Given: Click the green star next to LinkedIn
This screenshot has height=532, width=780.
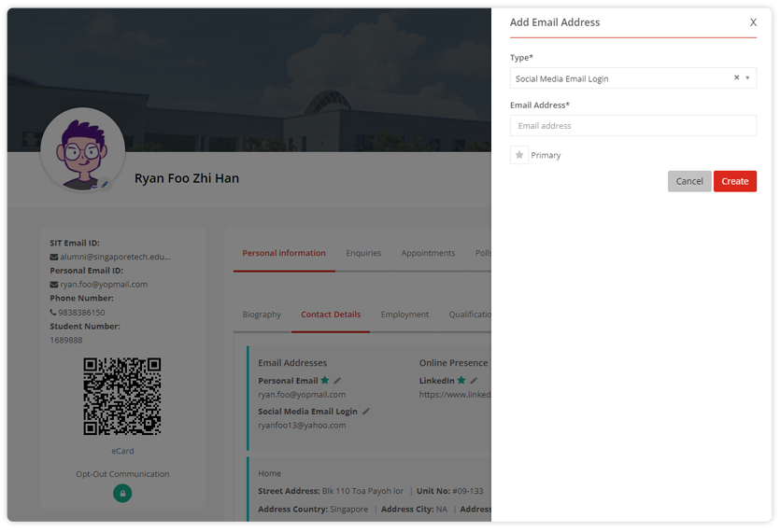Looking at the screenshot, I should [461, 381].
